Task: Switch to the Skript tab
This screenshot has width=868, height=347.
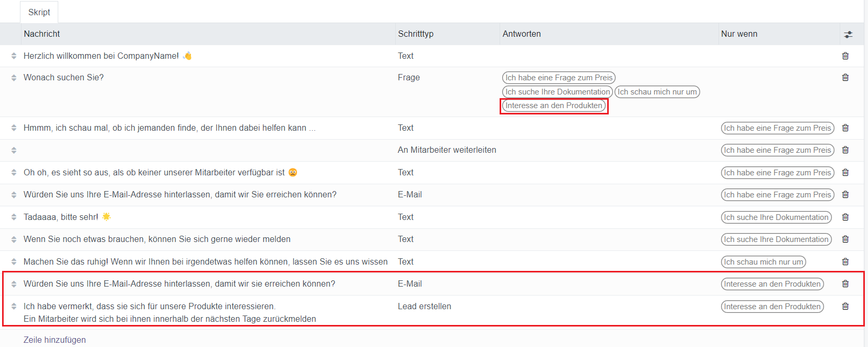Action: (x=39, y=12)
